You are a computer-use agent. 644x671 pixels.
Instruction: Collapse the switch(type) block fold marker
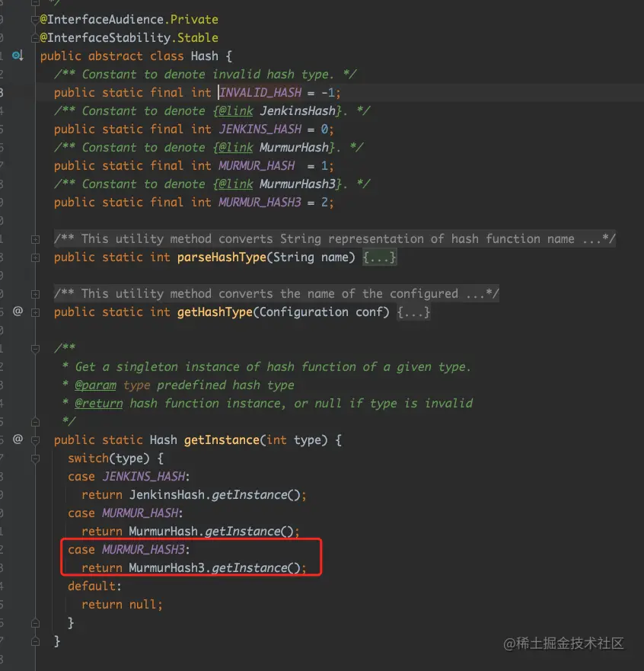point(36,459)
